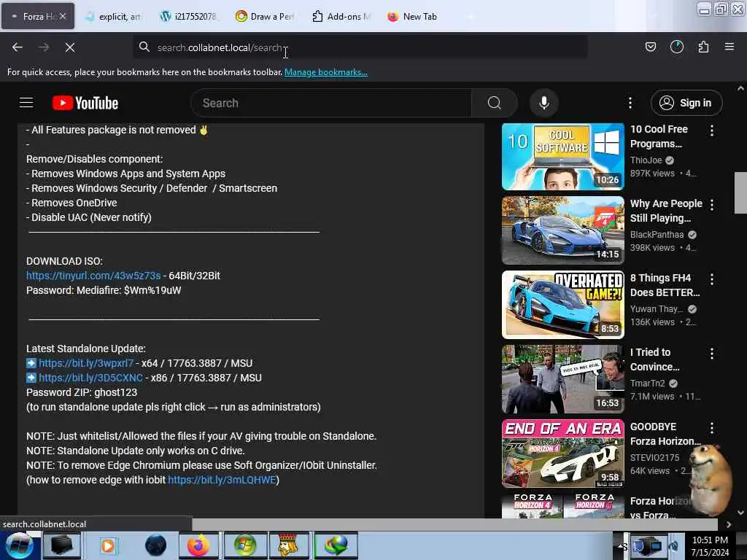Viewport: 747px width, 560px height.
Task: Switch to the New Tab tab
Action: point(414,16)
